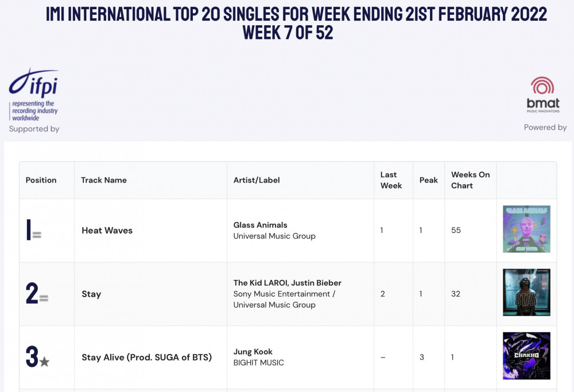Click the IFPI logo

[33, 95]
